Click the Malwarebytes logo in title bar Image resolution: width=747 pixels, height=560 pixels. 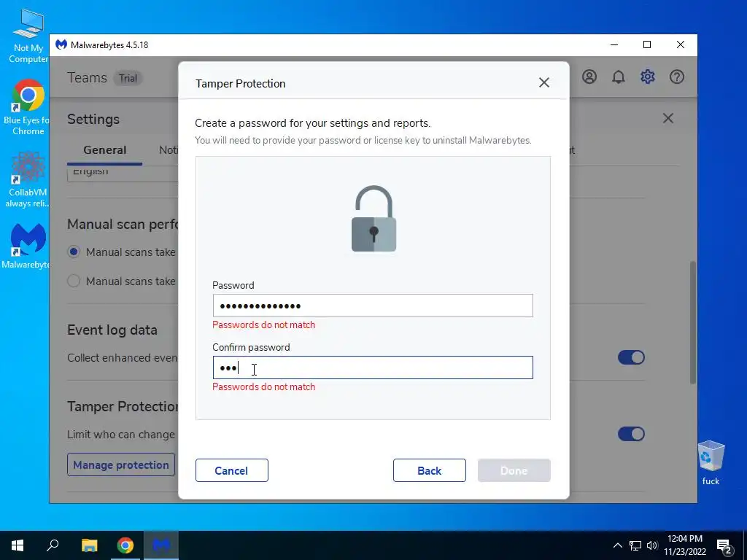pos(61,44)
